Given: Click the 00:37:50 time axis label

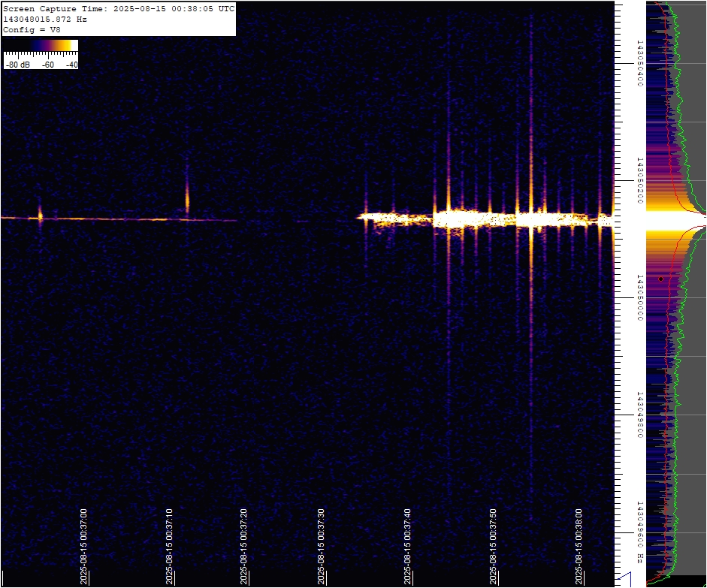Looking at the screenshot, I should tap(494, 547).
